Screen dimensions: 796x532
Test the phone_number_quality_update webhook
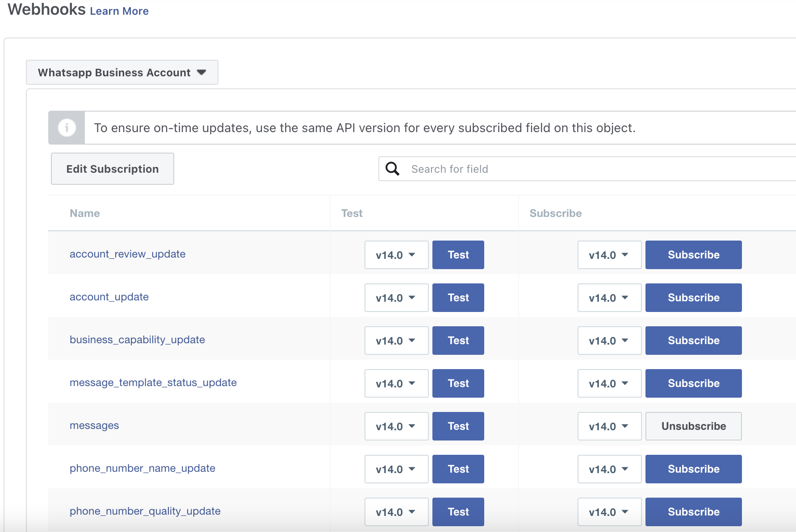pos(458,512)
